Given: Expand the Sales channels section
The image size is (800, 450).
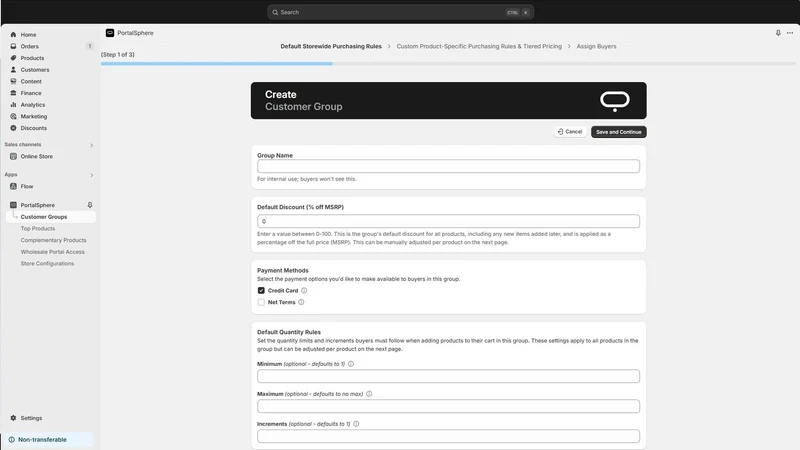Looking at the screenshot, I should click(x=91, y=145).
